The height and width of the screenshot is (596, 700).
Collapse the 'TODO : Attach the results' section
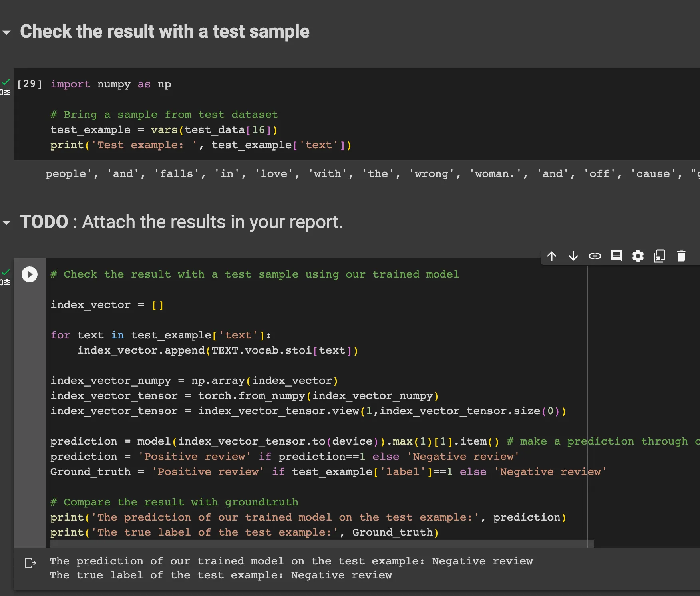click(6, 223)
